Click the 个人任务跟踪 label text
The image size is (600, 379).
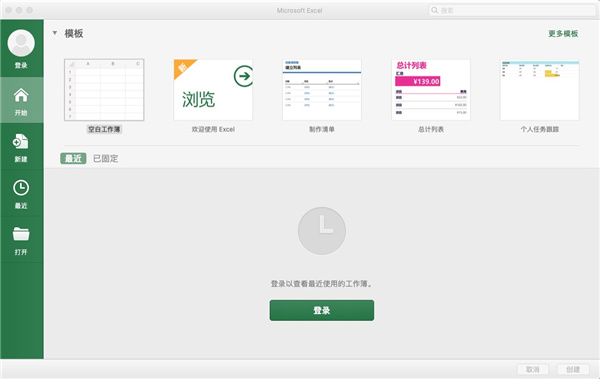click(540, 129)
